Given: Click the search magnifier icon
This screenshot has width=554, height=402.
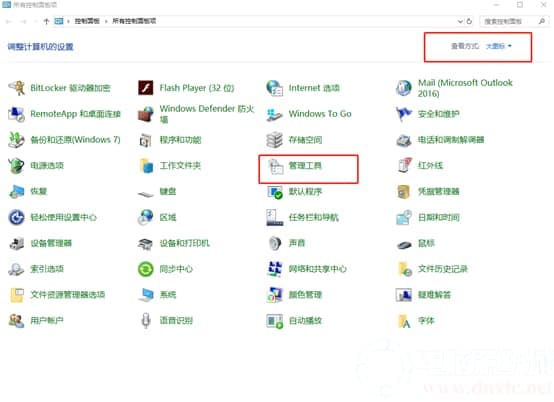Looking at the screenshot, I should (x=541, y=21).
